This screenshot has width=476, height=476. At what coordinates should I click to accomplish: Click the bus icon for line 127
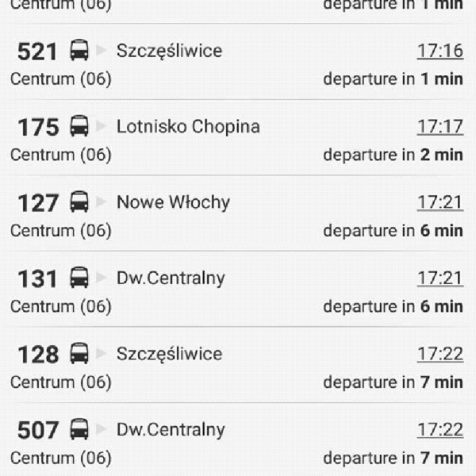[79, 202]
